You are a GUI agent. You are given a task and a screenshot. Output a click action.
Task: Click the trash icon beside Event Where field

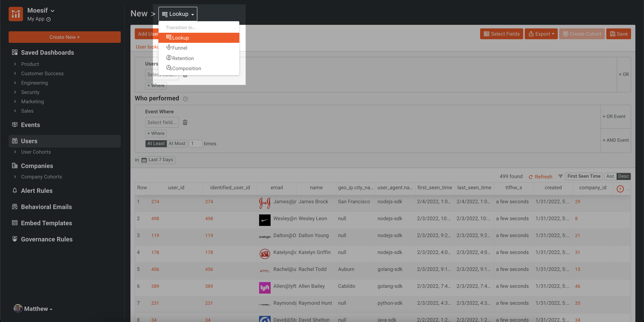click(185, 122)
